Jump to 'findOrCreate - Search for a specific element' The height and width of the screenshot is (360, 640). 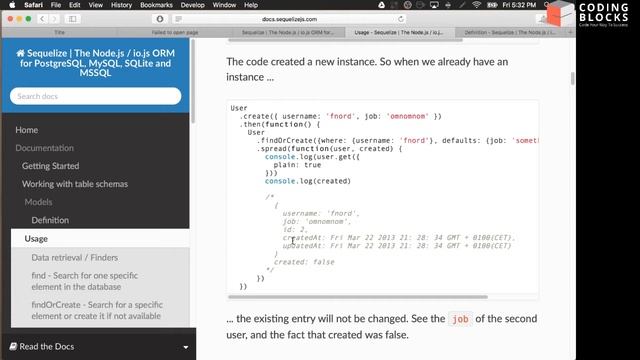click(97, 310)
